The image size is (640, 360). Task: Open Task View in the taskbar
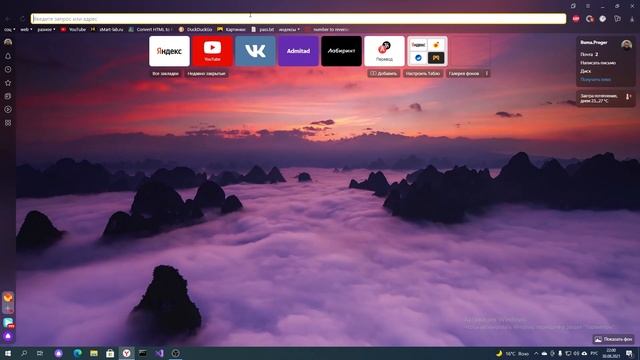40,353
